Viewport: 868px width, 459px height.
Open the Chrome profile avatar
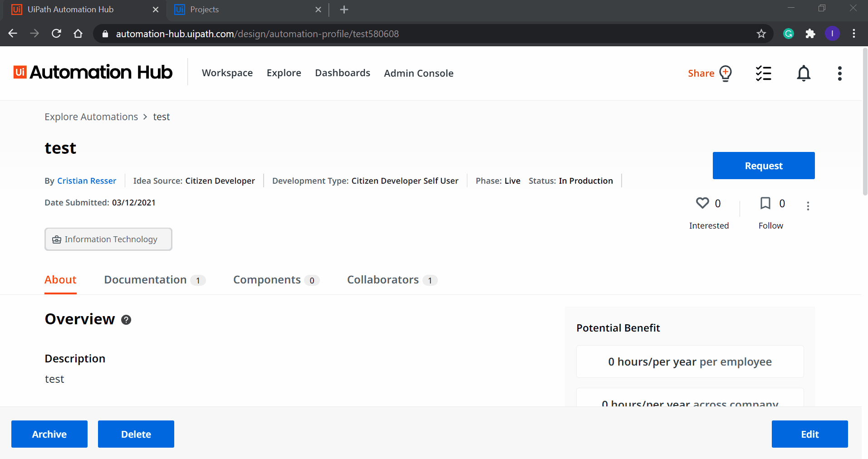tap(832, 34)
